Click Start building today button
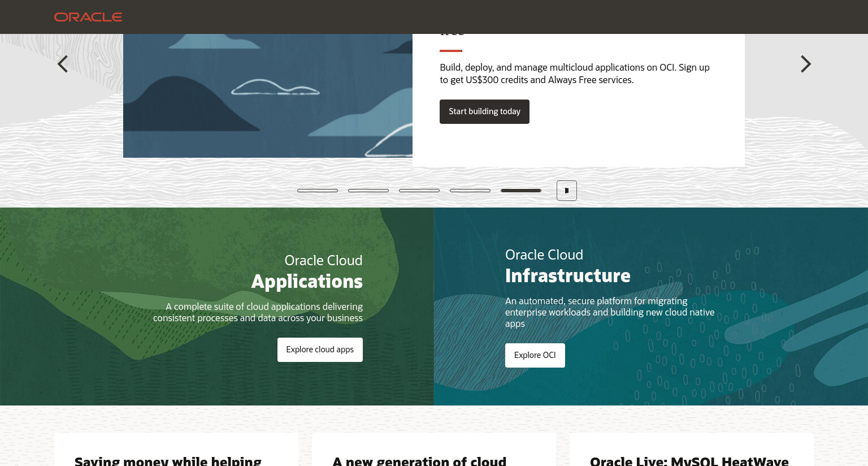The height and width of the screenshot is (466, 868). 484,111
